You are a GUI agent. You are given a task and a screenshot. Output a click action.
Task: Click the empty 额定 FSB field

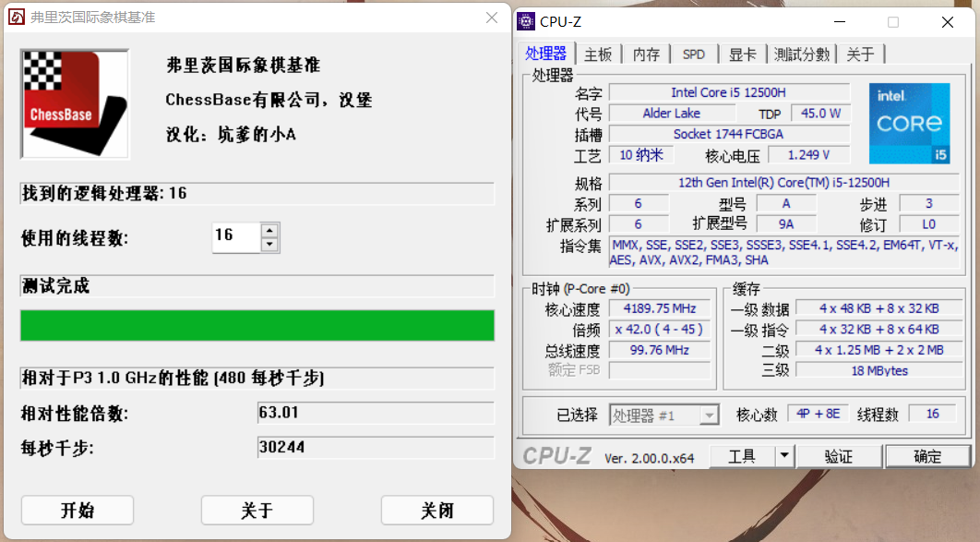(660, 370)
